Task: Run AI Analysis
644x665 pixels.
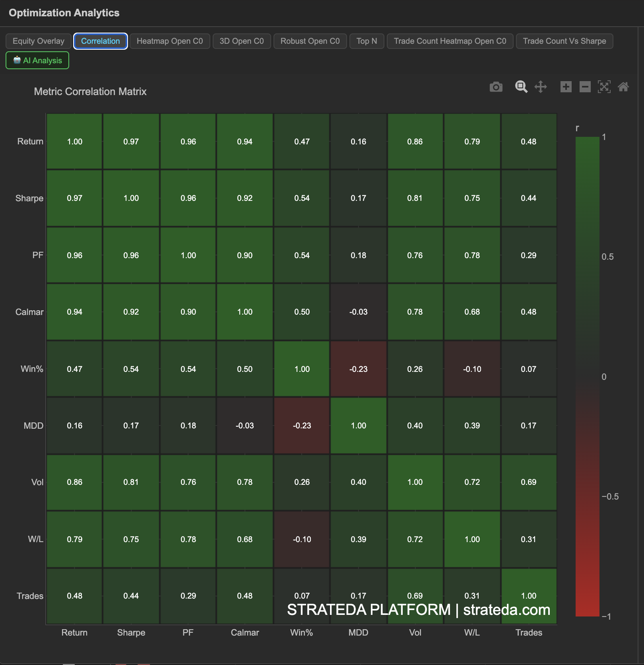Action: click(x=37, y=60)
